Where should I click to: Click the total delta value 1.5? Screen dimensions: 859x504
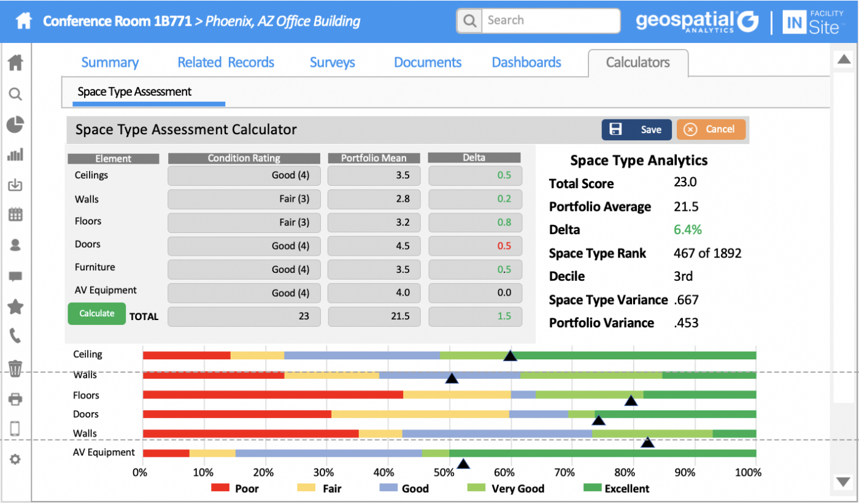pyautogui.click(x=504, y=316)
